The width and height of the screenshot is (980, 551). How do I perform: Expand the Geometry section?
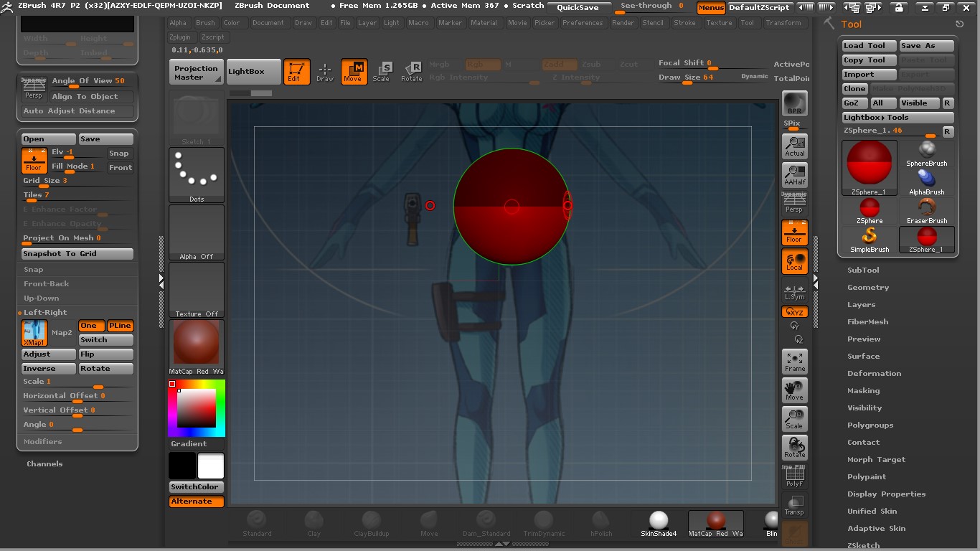(868, 288)
